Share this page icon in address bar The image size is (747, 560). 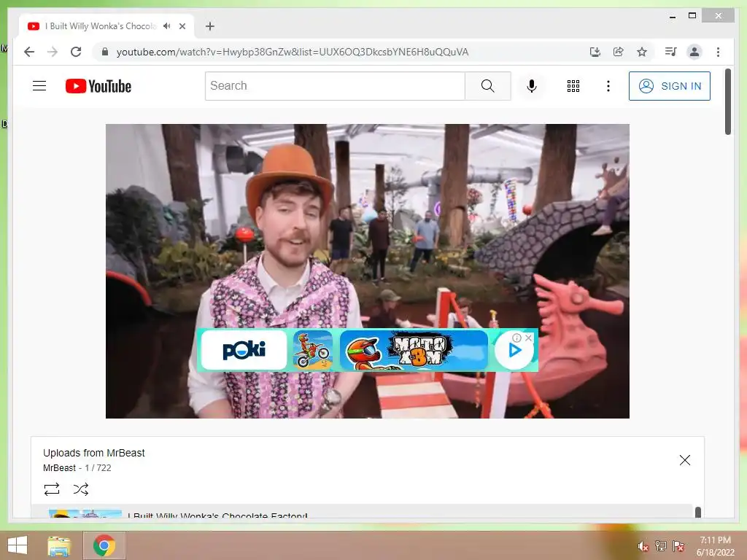pyautogui.click(x=619, y=52)
